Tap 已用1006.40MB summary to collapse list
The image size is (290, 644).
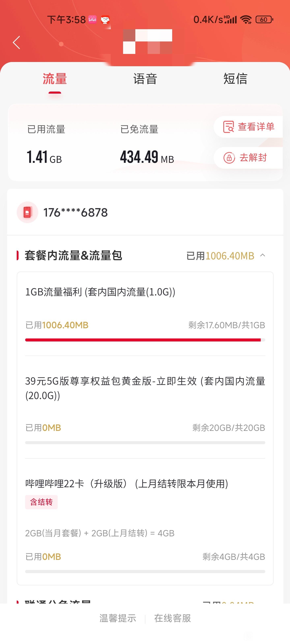(220, 256)
